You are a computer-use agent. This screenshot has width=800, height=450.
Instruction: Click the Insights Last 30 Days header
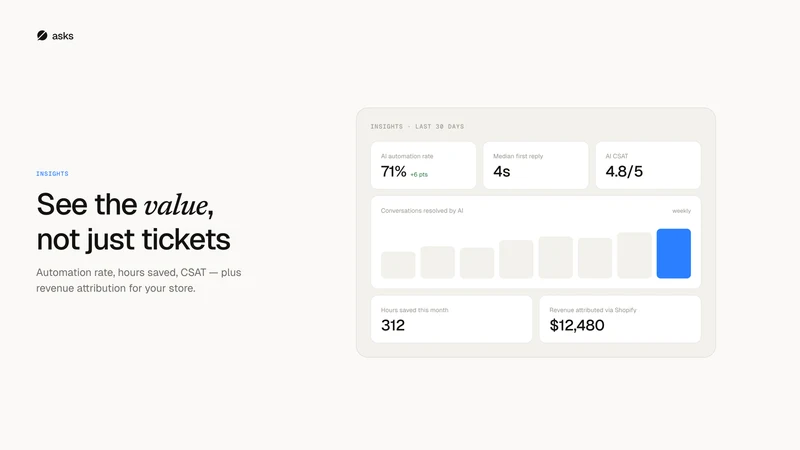point(417,127)
